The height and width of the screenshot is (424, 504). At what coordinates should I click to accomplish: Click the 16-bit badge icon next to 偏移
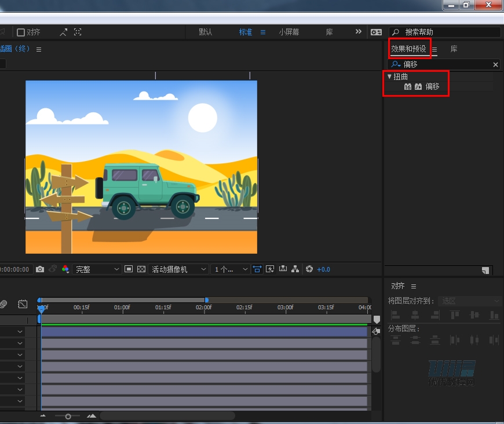408,86
